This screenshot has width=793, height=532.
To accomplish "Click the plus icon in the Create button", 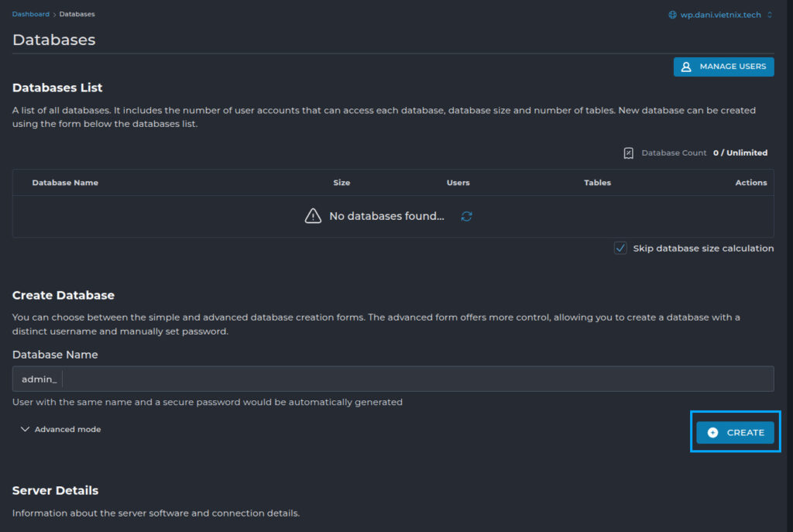I will pyautogui.click(x=712, y=432).
